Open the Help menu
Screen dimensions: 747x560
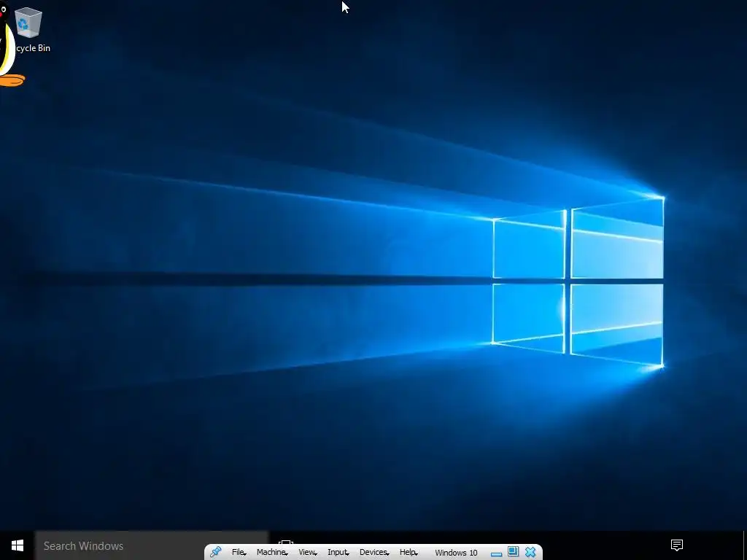coord(409,553)
